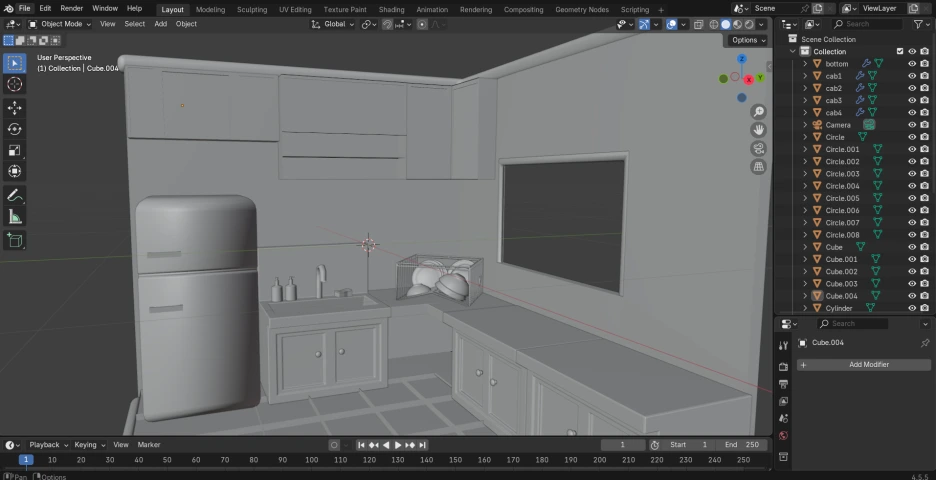Select the Select Box tool
936x480 pixels.
point(15,63)
